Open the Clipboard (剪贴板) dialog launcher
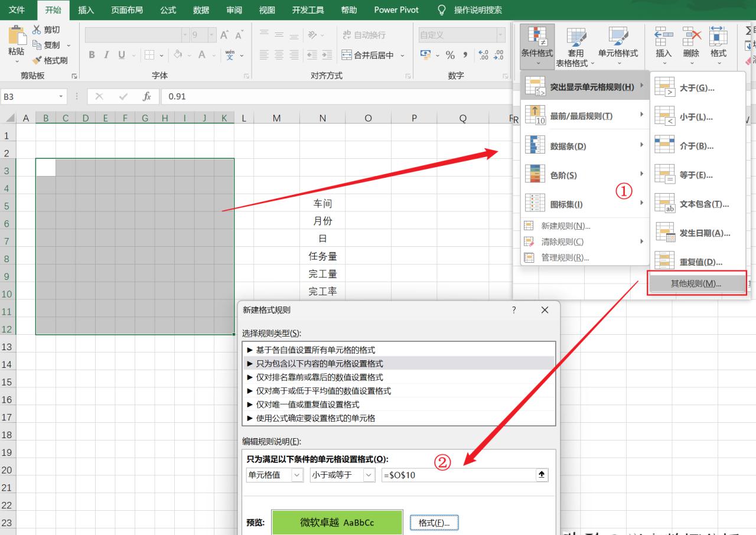The height and width of the screenshot is (535, 756). (74, 76)
